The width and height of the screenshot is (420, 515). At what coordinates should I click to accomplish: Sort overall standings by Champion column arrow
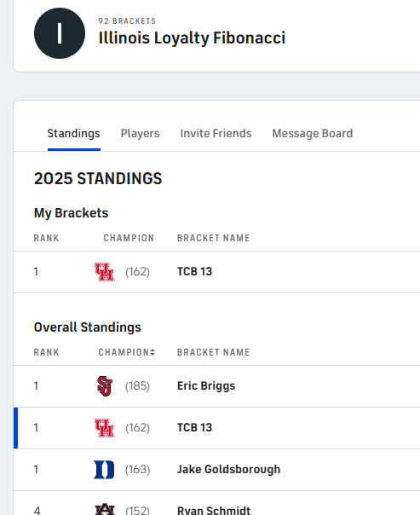coord(152,352)
